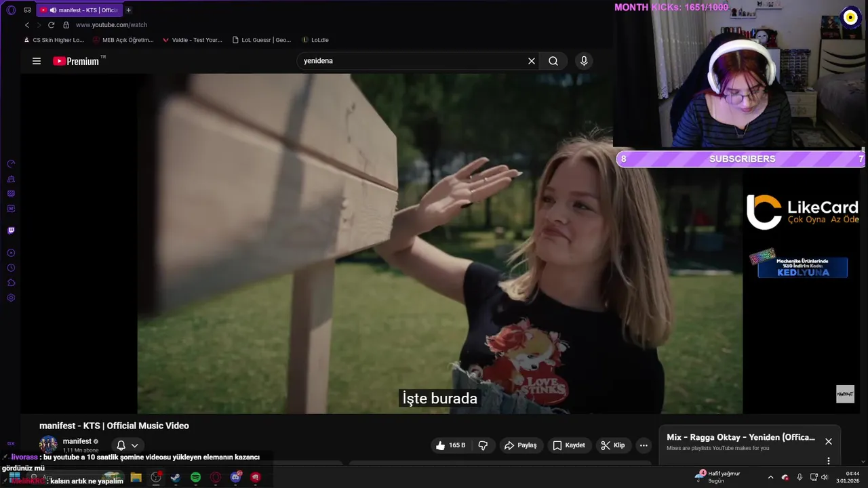The image size is (868, 488).
Task: Open GX Control speedometer in sidebar
Action: coord(11,164)
